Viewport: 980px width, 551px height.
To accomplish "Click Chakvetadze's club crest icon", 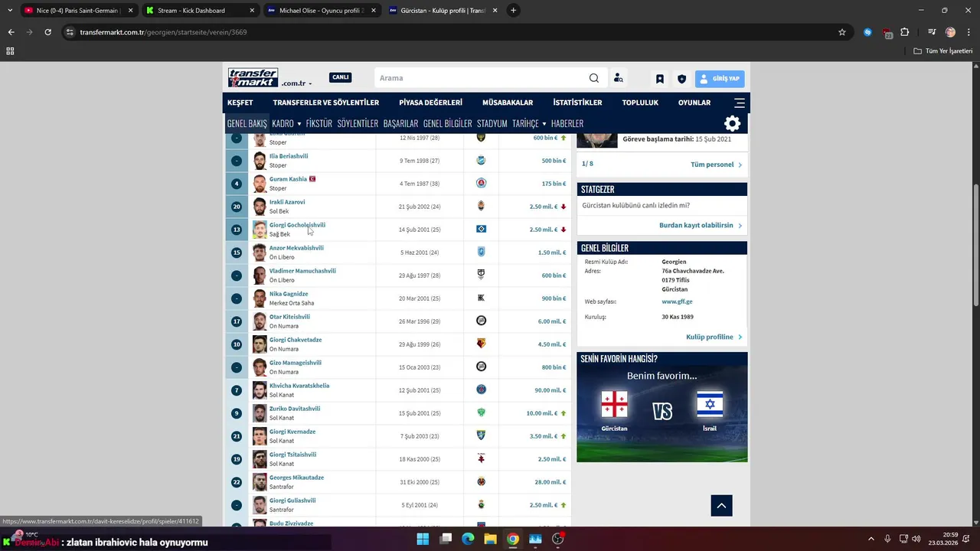I will (481, 344).
